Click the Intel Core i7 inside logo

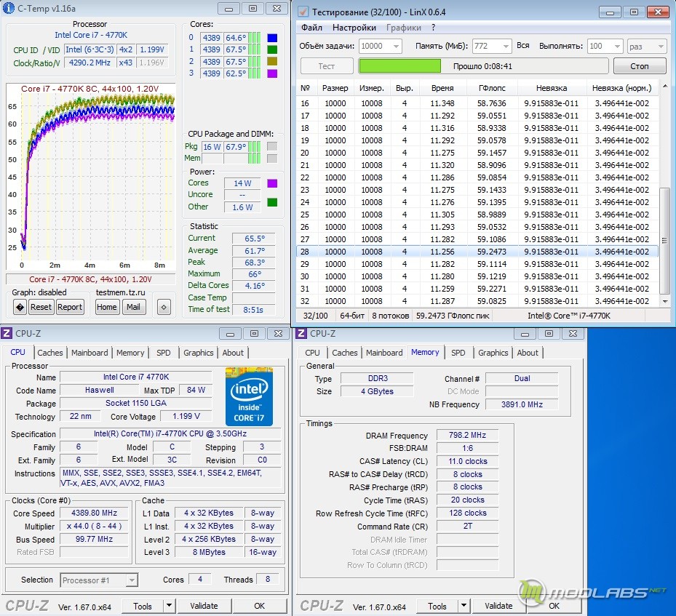249,397
